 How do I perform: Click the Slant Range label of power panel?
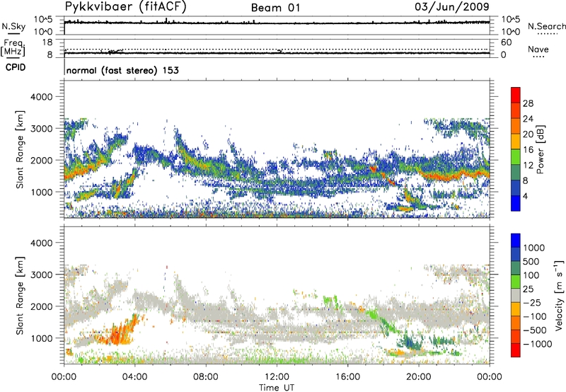click(20, 149)
